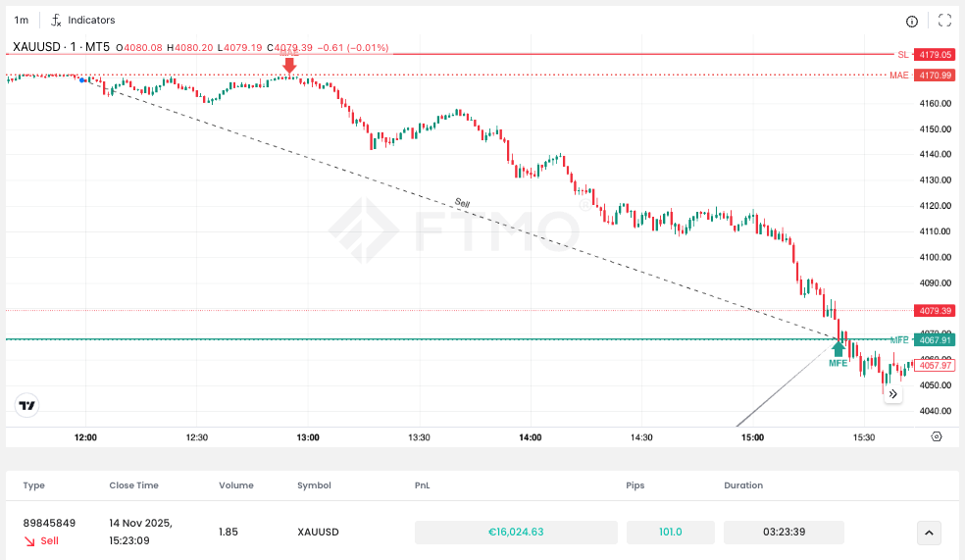Select the MAE 4170.99 price label

(932, 76)
